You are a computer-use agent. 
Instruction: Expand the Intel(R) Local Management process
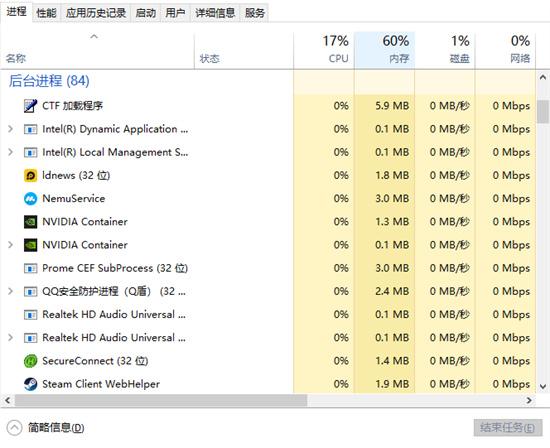pos(11,152)
